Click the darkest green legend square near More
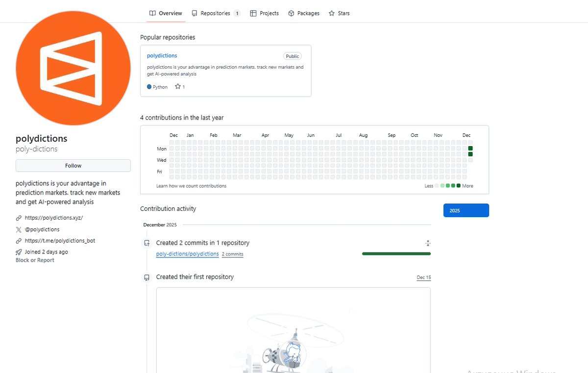 (x=459, y=186)
